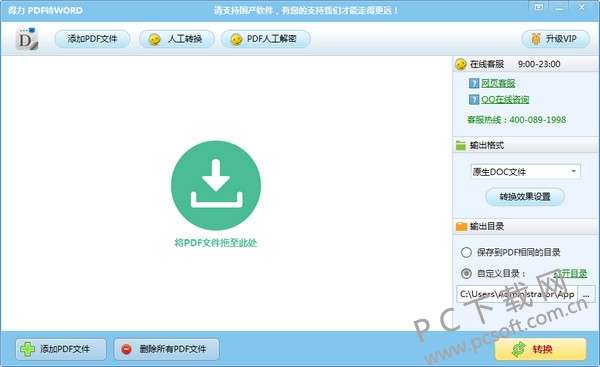The image size is (600, 367).
Task: Select 保存到PDF相同的目录 radio option
Action: click(466, 252)
